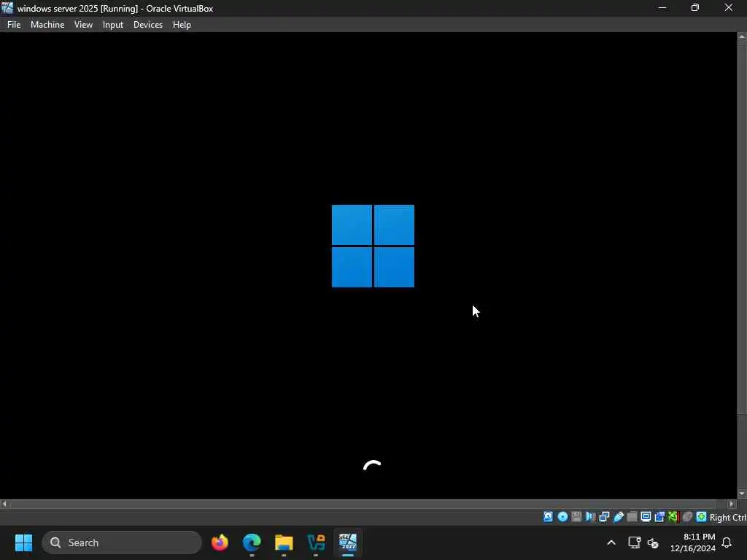Click the VirtualBox window title bar icon
This screenshot has height=560, width=747.
(x=7, y=8)
